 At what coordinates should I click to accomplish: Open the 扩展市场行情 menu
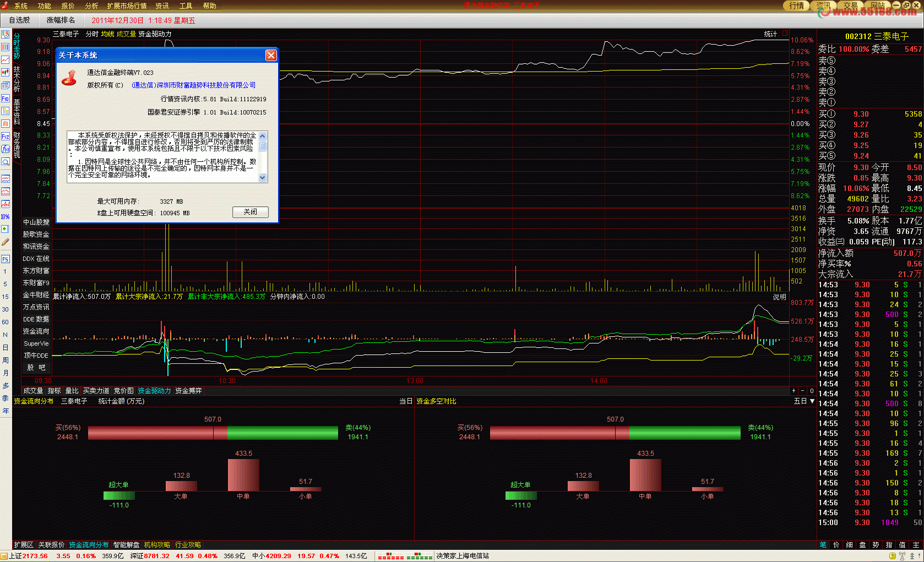click(x=127, y=6)
